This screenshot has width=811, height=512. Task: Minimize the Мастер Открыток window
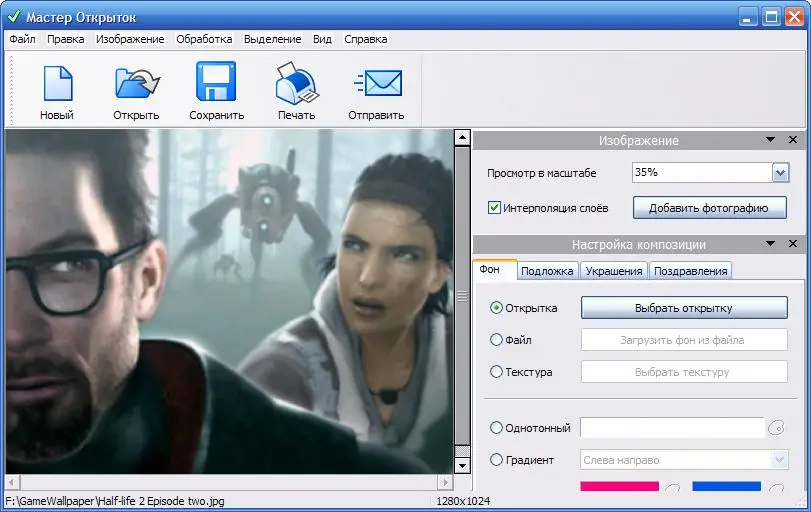coord(746,17)
